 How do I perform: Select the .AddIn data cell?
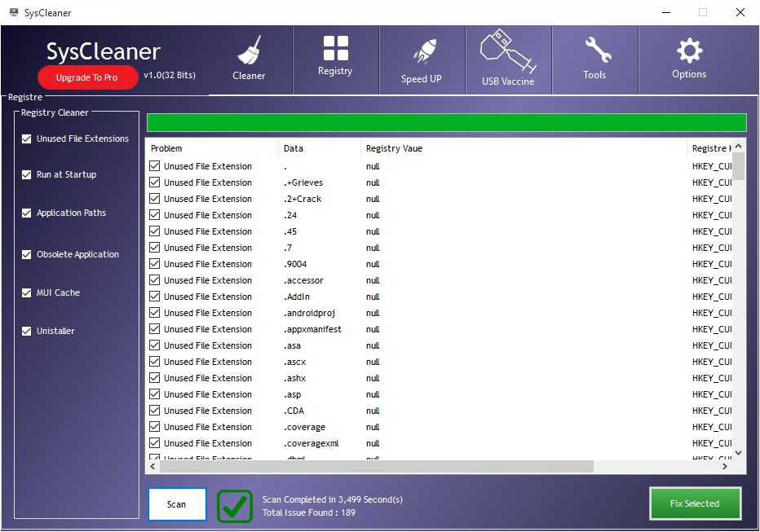click(x=297, y=297)
